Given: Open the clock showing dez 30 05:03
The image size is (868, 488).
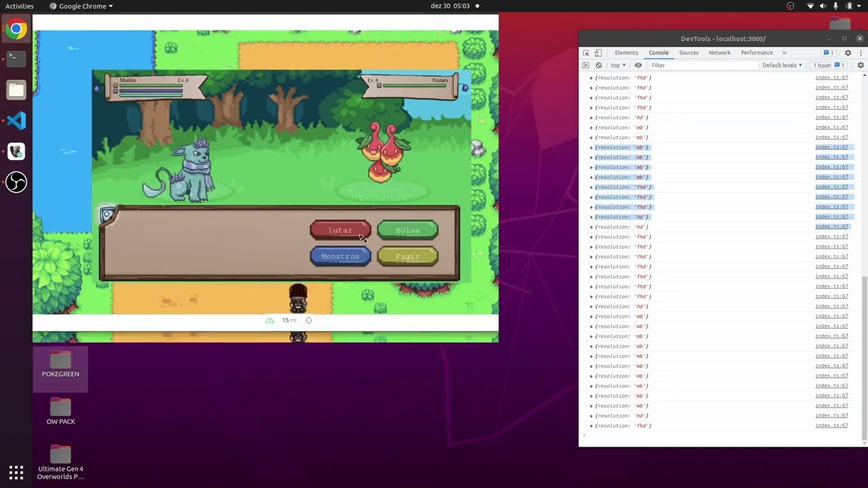Looking at the screenshot, I should [x=450, y=6].
